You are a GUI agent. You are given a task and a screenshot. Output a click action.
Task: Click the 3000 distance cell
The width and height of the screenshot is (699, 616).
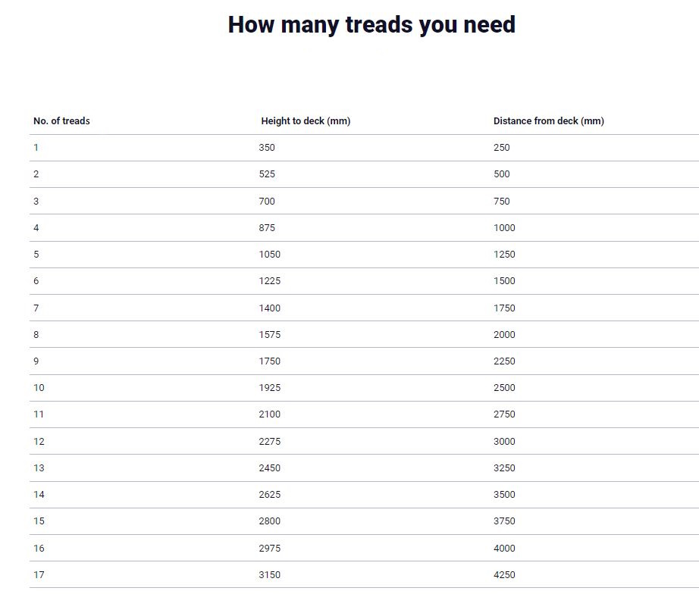pyautogui.click(x=504, y=442)
